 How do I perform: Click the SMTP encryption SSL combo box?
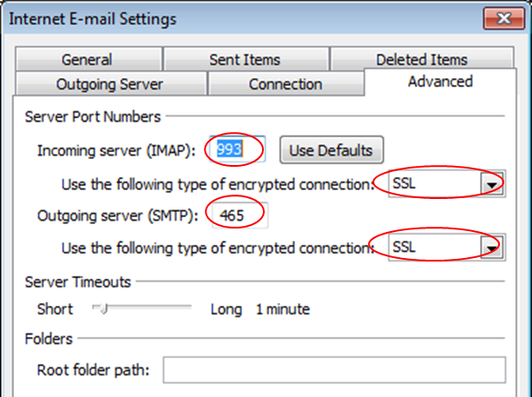pyautogui.click(x=446, y=248)
